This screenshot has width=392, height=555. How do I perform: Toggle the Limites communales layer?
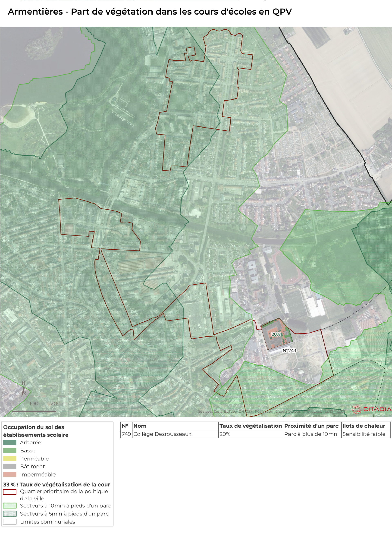10,522
